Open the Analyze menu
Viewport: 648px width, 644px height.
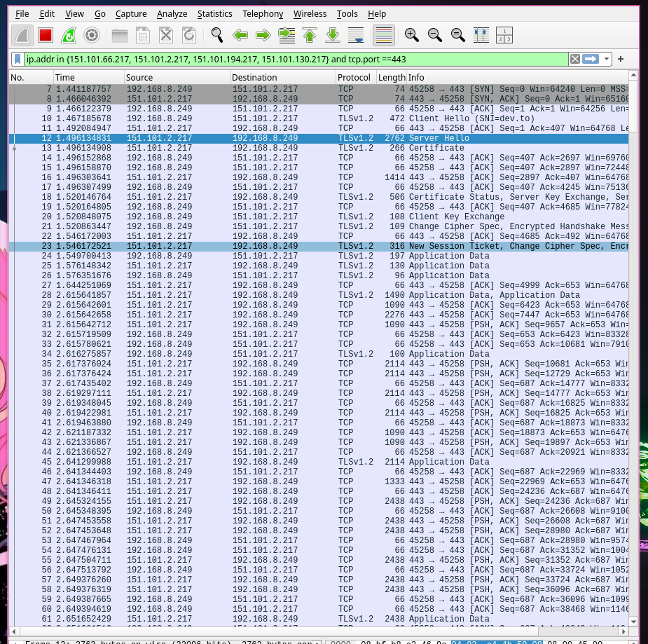pyautogui.click(x=172, y=13)
